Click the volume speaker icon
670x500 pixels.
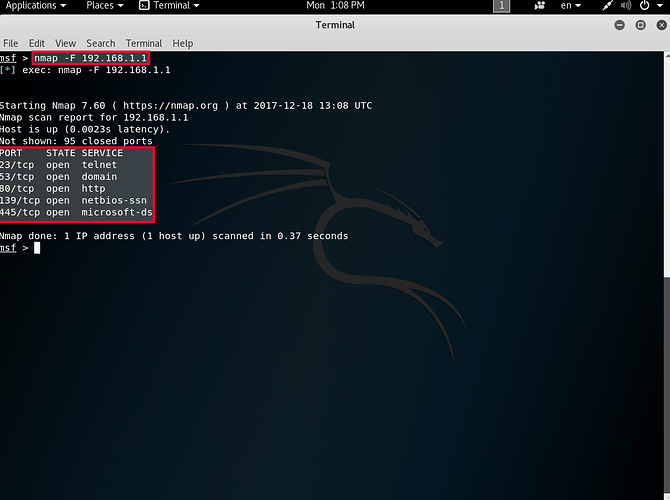(x=626, y=6)
